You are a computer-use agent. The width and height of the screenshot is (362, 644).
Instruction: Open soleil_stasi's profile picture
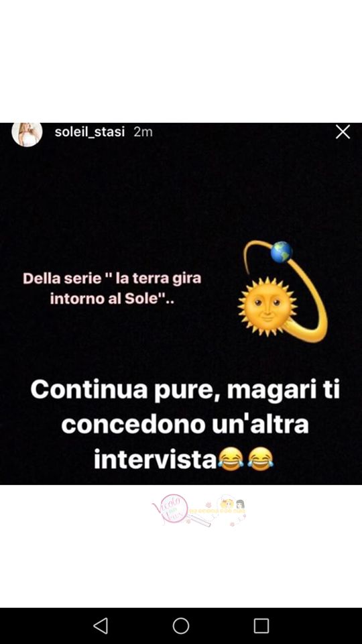pos(27,134)
